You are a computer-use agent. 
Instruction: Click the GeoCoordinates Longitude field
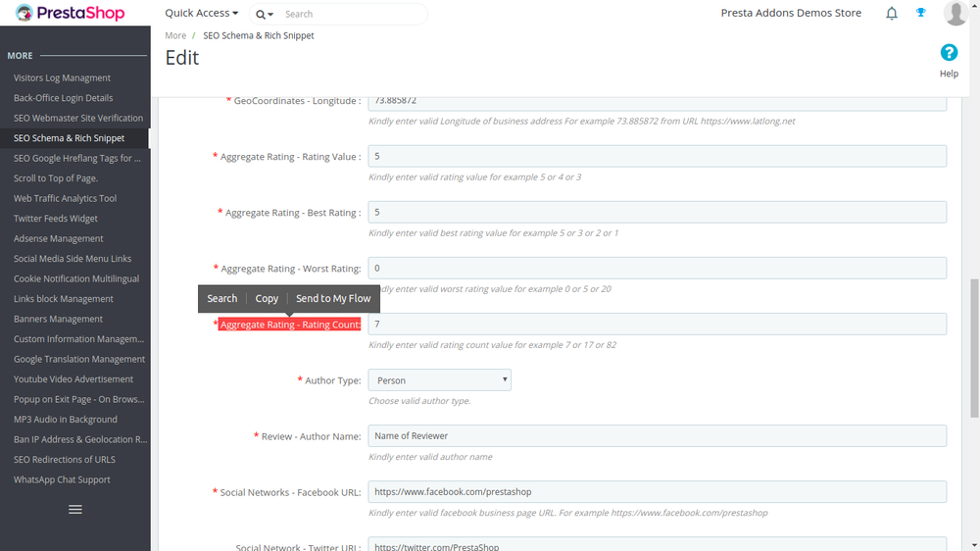pos(657,104)
